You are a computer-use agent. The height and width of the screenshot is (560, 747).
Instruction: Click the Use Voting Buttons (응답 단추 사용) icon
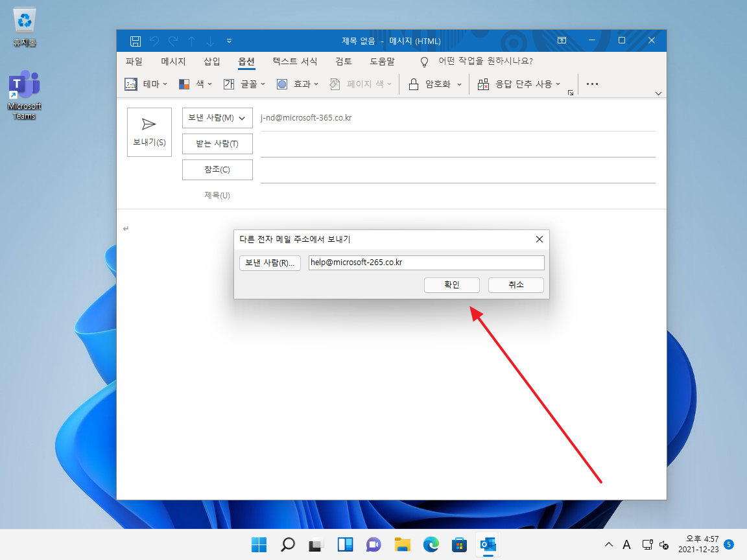[x=482, y=84]
